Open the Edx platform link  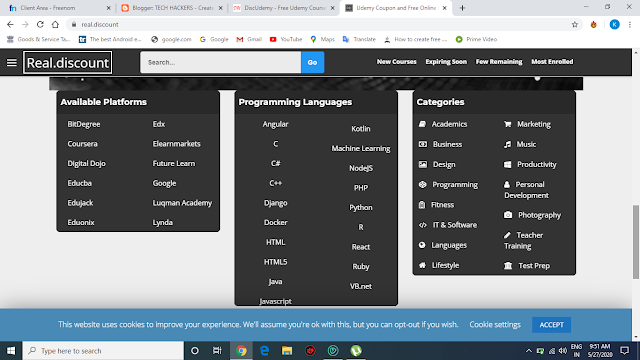coord(159,124)
